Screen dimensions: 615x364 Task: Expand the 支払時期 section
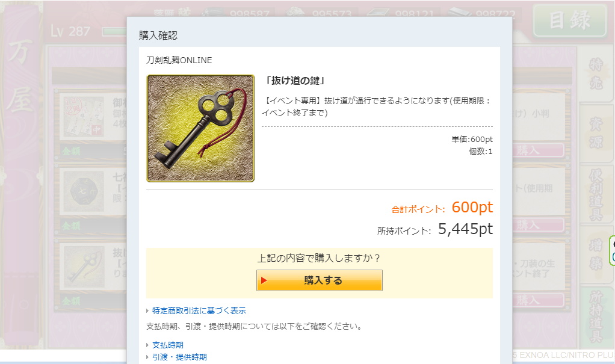tap(167, 345)
